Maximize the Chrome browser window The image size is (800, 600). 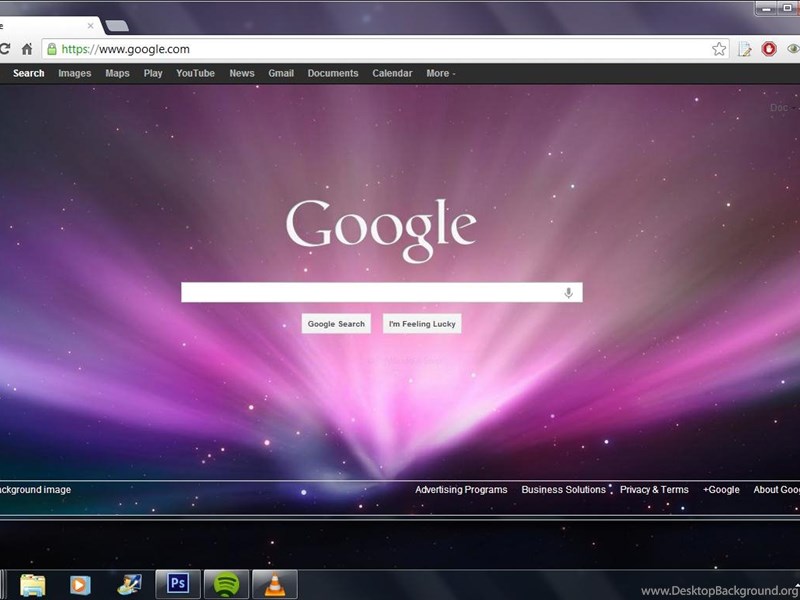coord(787,9)
